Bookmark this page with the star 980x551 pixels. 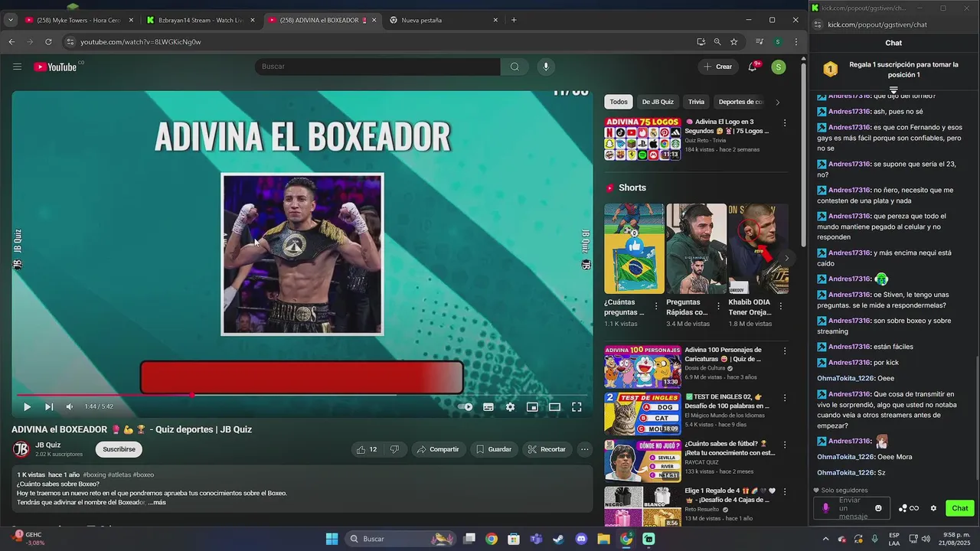click(x=733, y=42)
